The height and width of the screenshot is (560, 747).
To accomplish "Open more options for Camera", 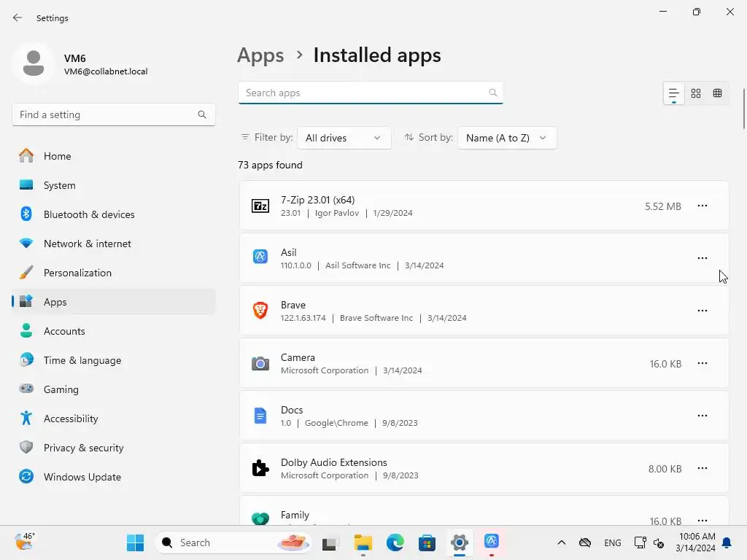I will coord(703,363).
